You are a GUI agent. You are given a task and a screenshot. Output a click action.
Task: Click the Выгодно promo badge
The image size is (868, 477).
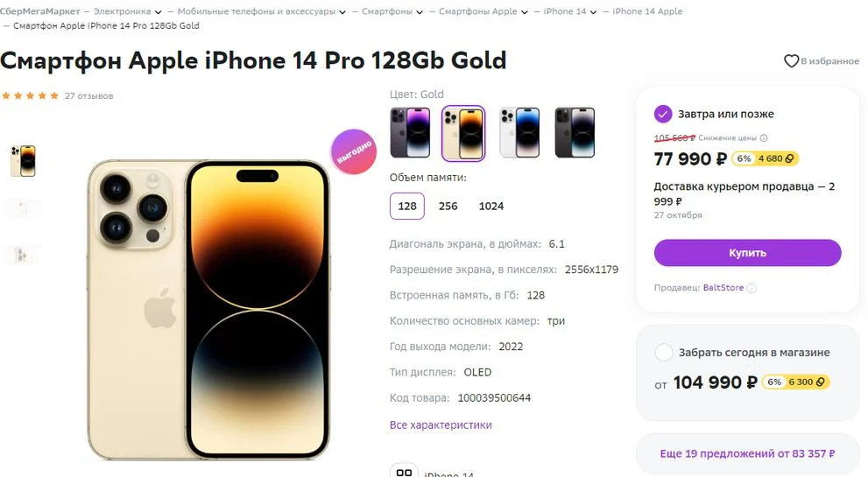pos(353,151)
